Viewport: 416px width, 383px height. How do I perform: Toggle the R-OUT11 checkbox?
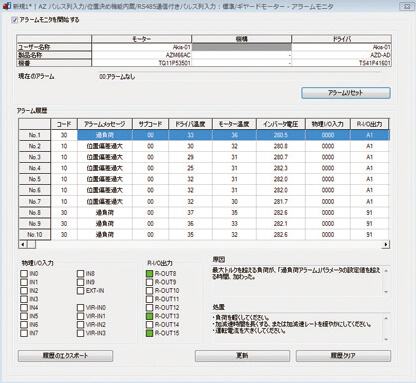click(x=149, y=299)
